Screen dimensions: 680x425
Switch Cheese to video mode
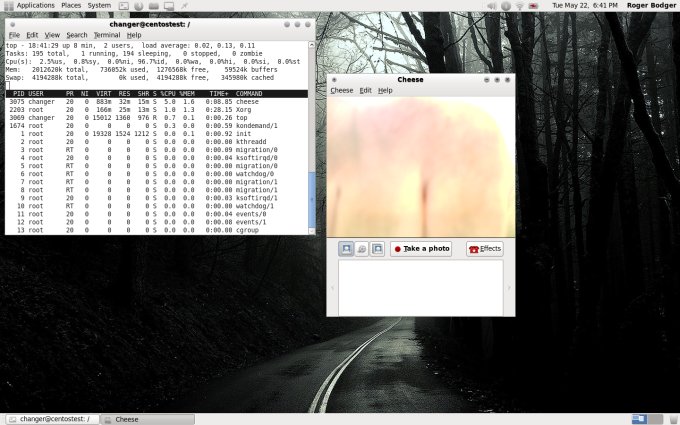361,248
